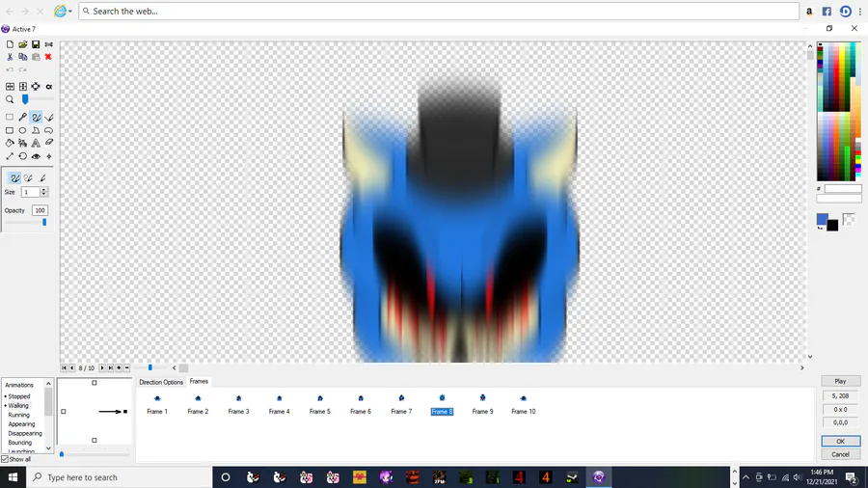Click the black background color swatch
868x488 pixels.
click(832, 226)
